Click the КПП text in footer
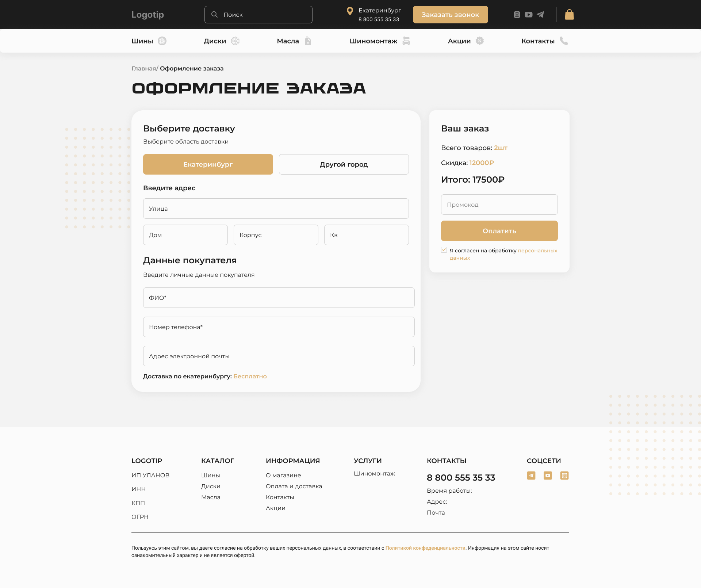Viewport: 701px width, 588px height. click(138, 503)
